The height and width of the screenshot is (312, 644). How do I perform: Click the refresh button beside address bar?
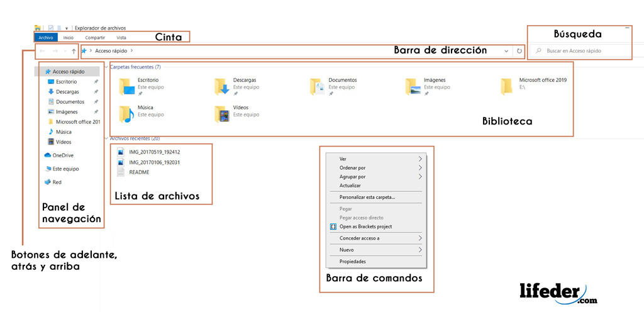pos(519,51)
